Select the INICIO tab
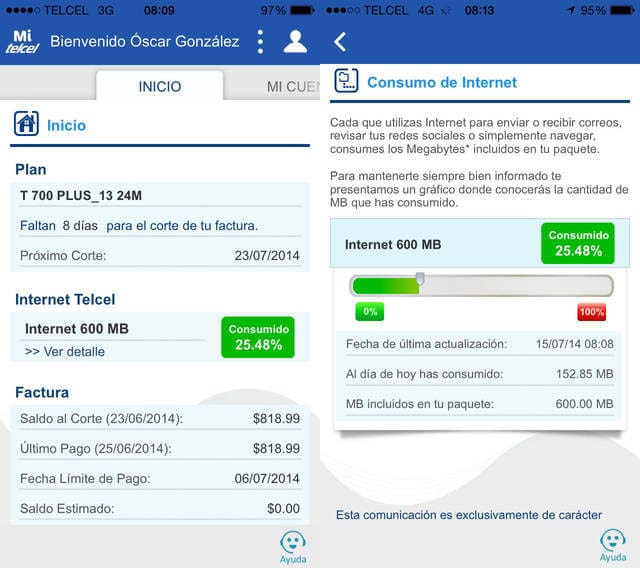This screenshot has height=568, width=640. click(x=160, y=86)
